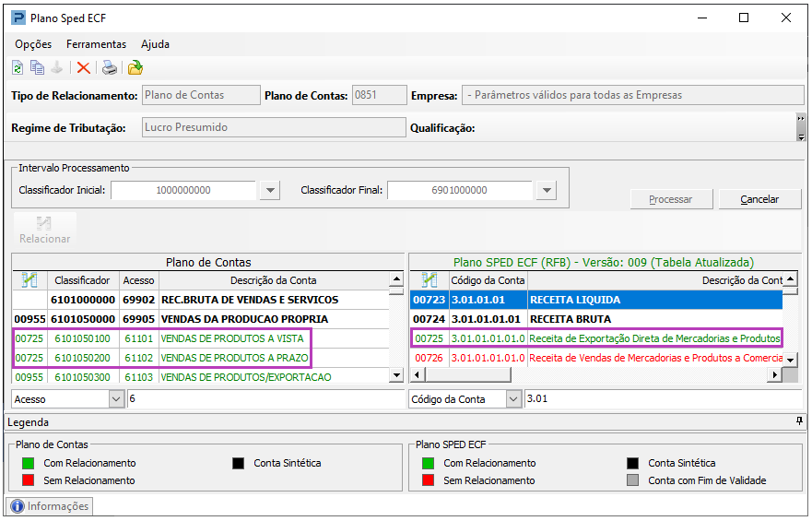Click the Empresa parameters field
This screenshot has height=521, width=812.
[x=632, y=95]
